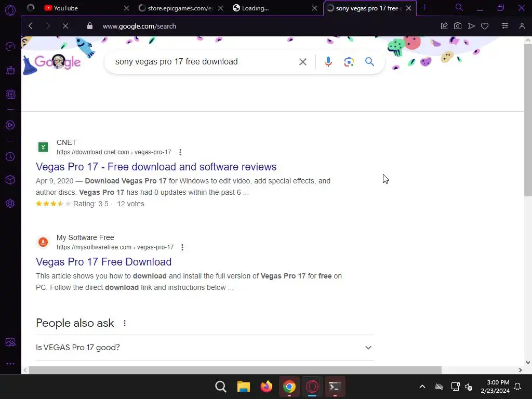Close the Loading... tab
Screen dimensions: 532x399
tap(314, 8)
